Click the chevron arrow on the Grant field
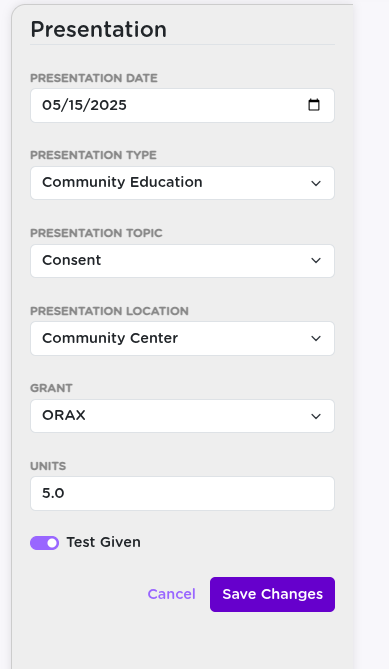The height and width of the screenshot is (669, 389). [316, 416]
